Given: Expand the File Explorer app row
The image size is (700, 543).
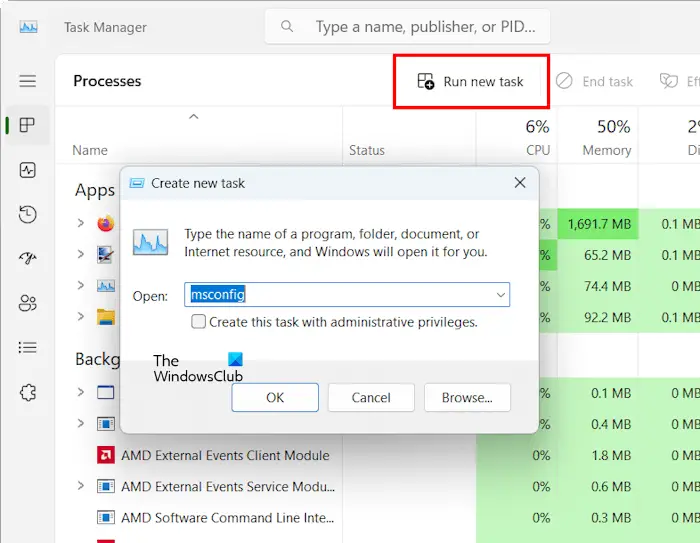Looking at the screenshot, I should pos(80,316).
